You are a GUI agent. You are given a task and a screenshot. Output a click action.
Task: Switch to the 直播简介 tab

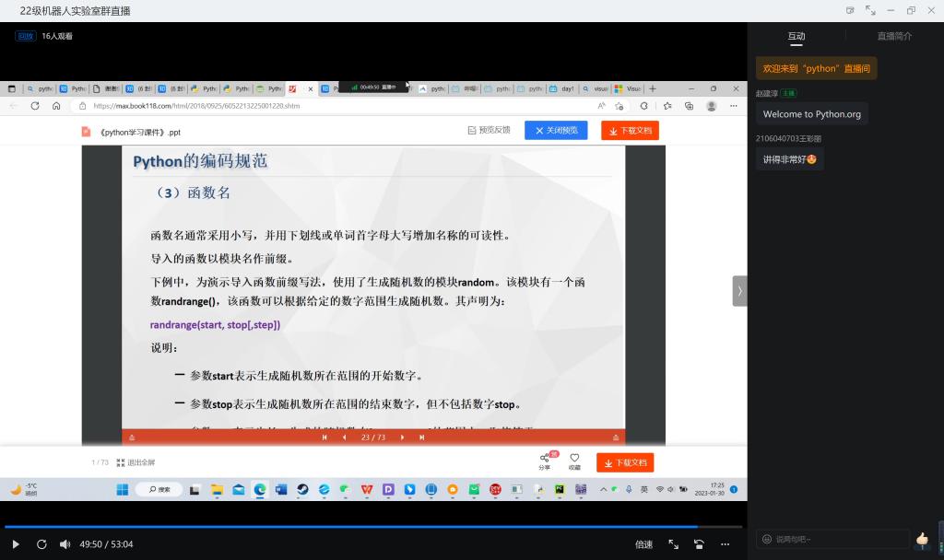(x=894, y=36)
